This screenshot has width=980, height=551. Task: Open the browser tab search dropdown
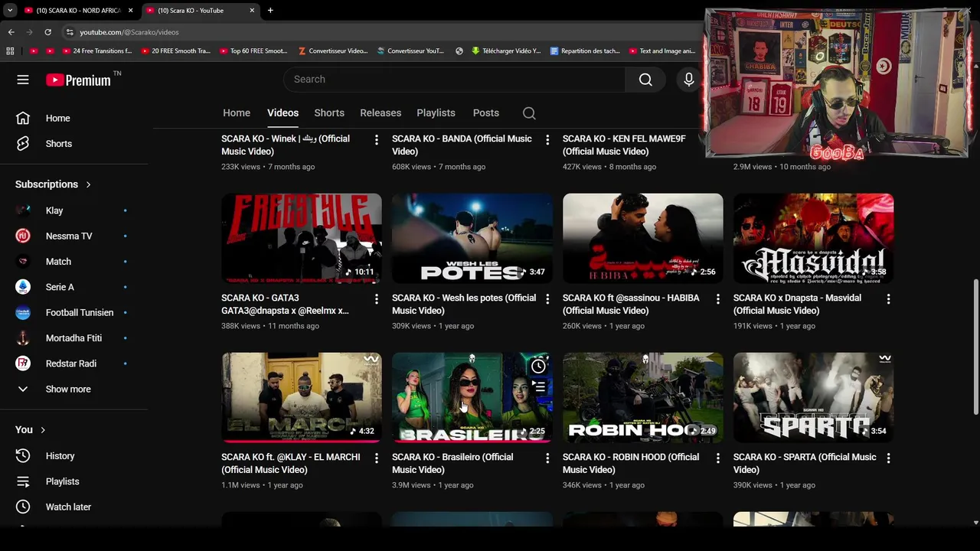pos(10,11)
